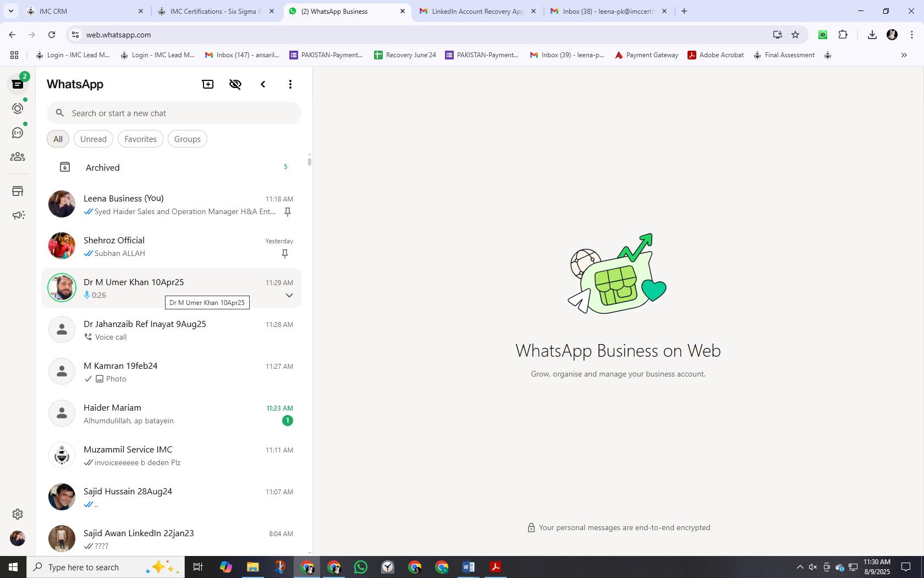This screenshot has height=578, width=924.
Task: Open the Shehroz Official chat
Action: (x=172, y=247)
